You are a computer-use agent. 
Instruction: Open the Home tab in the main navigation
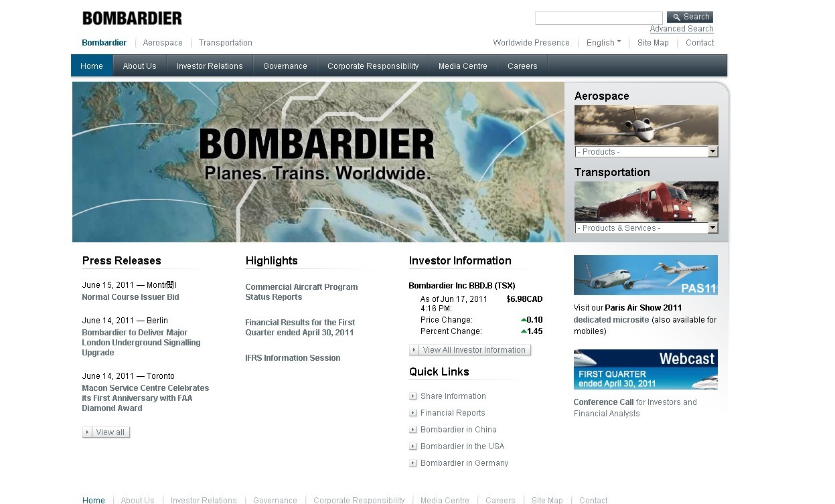(92, 66)
